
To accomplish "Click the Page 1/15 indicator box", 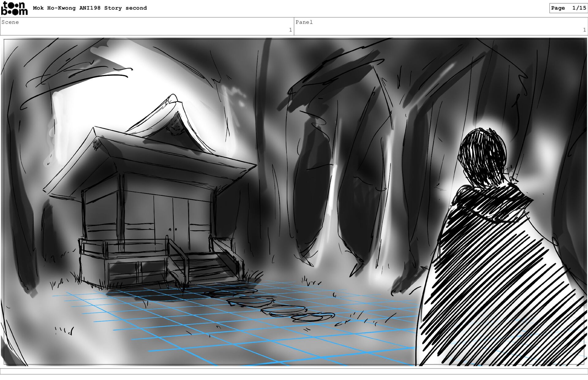I will point(568,8).
